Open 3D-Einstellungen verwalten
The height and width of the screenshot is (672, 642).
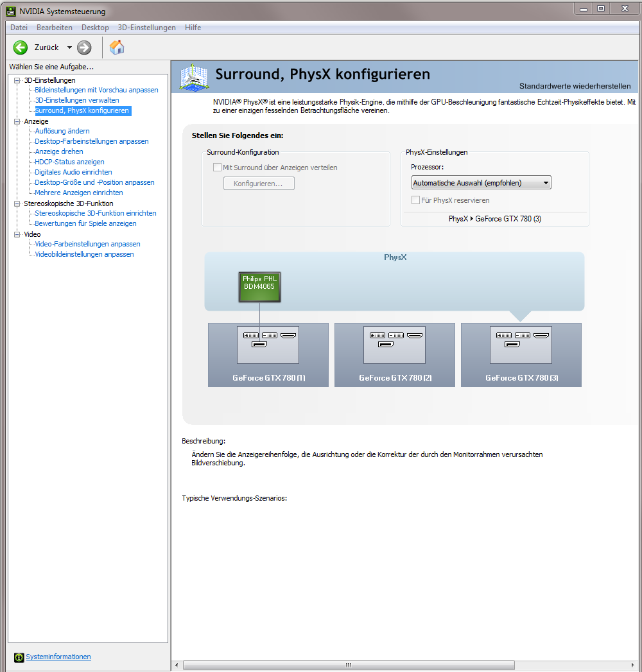[77, 100]
